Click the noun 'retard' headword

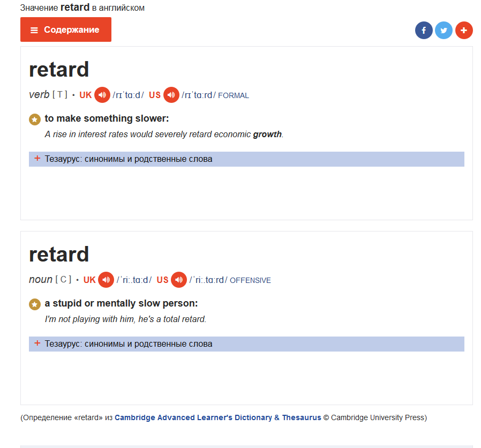click(x=59, y=254)
